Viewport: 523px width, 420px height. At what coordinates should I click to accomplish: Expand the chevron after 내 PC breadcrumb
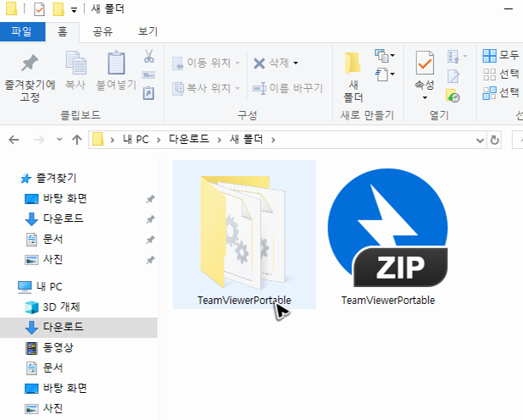coord(159,140)
